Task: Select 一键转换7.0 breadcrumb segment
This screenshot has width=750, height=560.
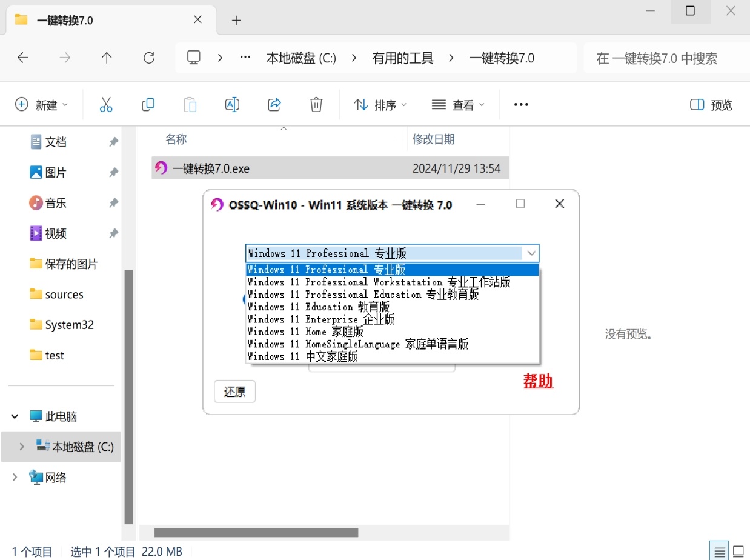Action: click(502, 58)
